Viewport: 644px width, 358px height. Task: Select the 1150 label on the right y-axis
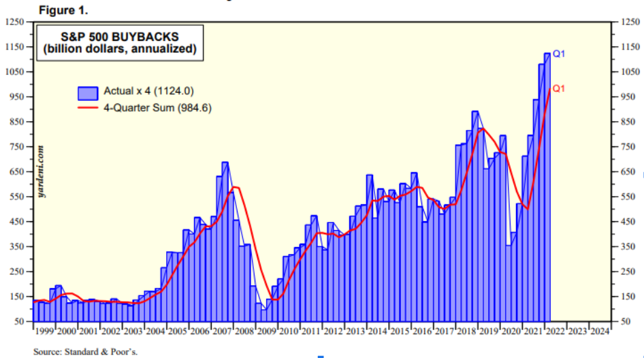(629, 47)
